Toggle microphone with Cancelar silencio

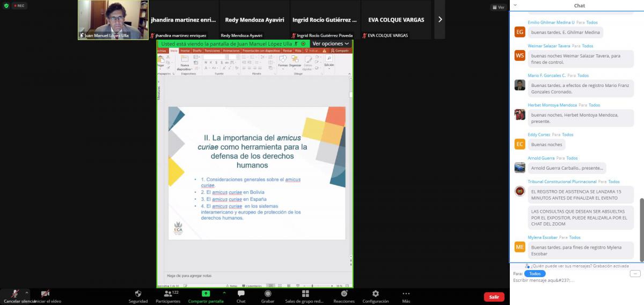(16, 294)
